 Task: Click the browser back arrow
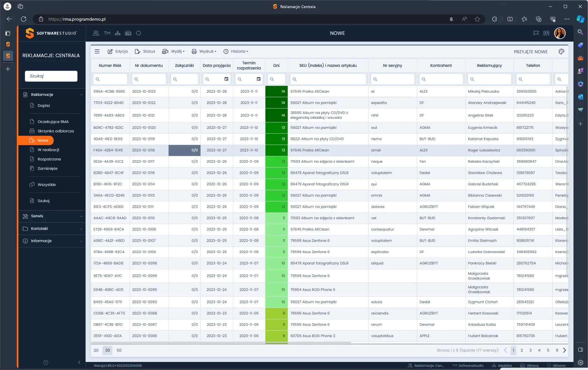9,19
